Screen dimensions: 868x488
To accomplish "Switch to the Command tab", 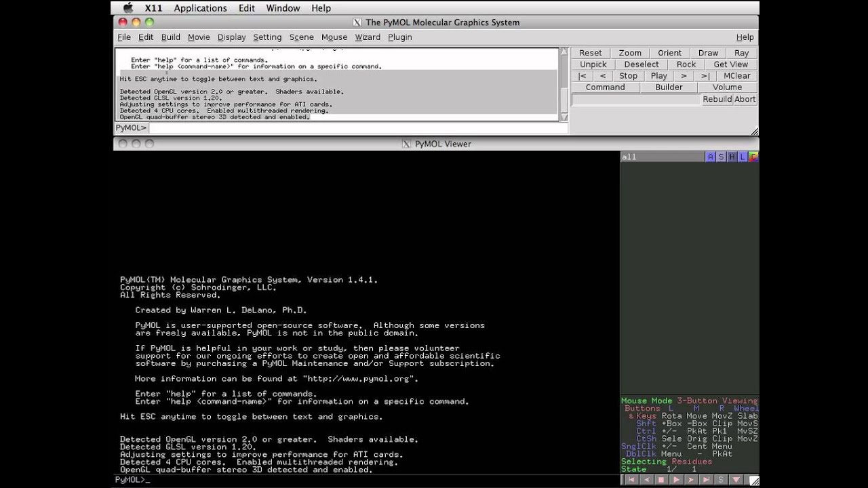I will coord(605,87).
